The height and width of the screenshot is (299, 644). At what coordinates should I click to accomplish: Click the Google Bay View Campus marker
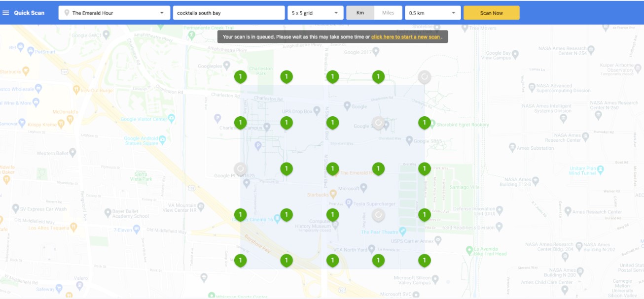515,54
